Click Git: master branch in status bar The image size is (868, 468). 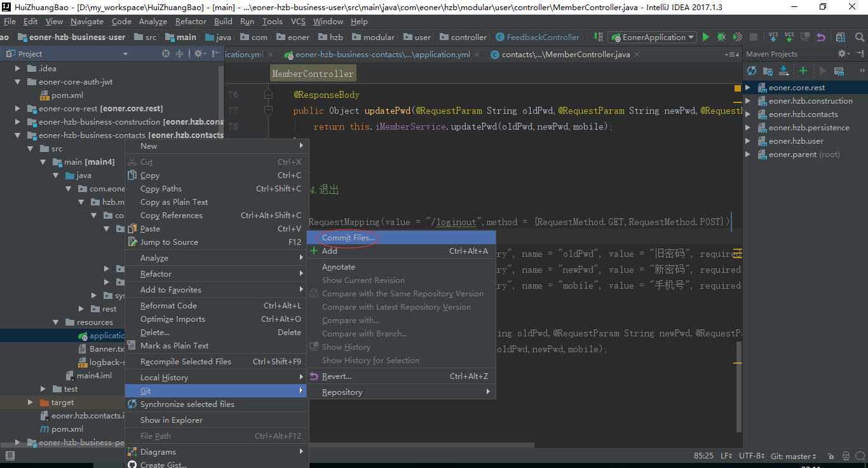click(x=794, y=456)
